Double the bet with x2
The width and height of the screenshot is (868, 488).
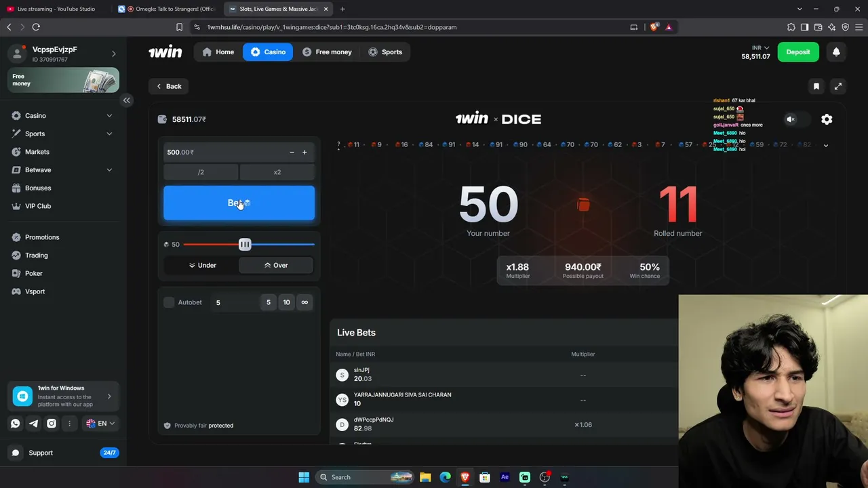tap(277, 172)
